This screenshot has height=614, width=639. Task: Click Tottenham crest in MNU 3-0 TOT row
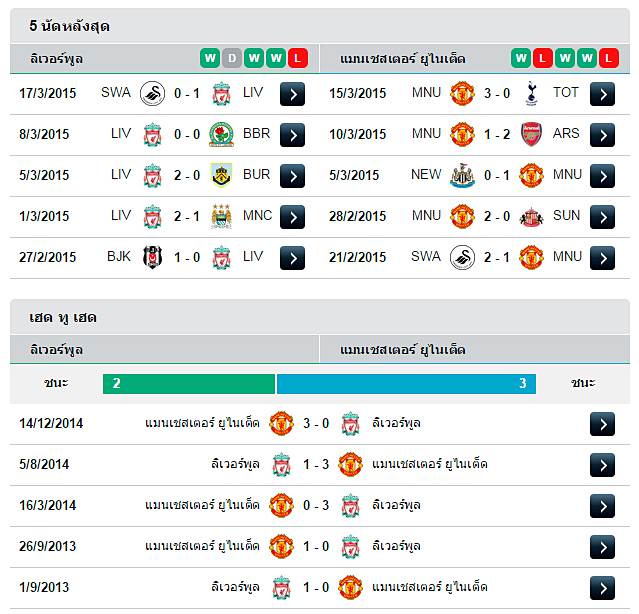[531, 93]
